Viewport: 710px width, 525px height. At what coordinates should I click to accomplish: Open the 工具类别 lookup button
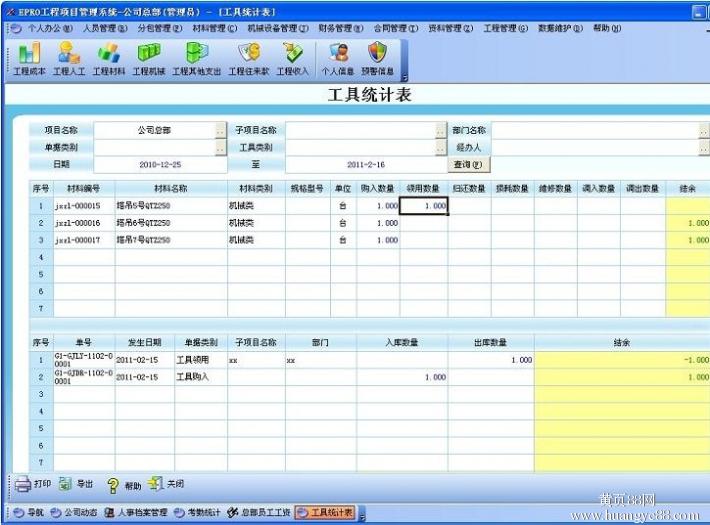tap(441, 148)
